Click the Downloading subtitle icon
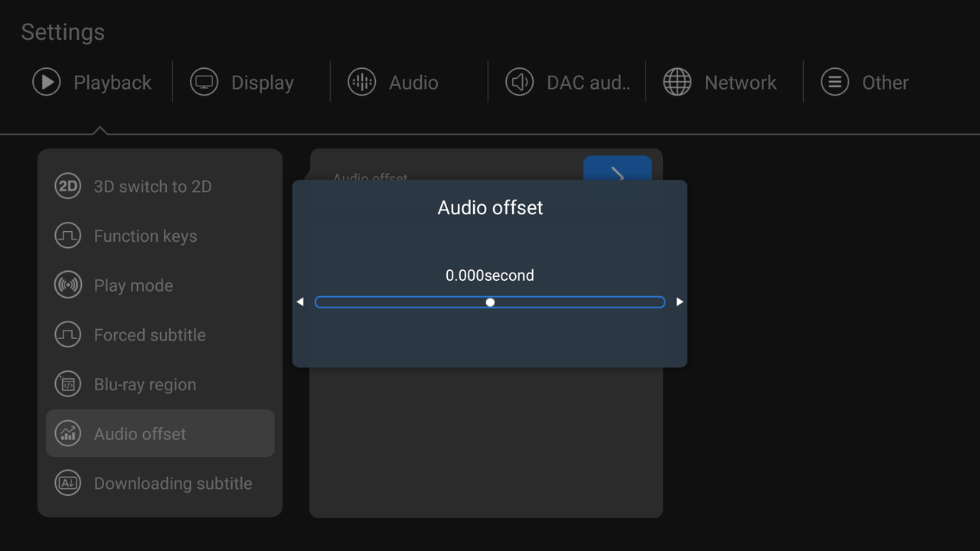Screen dimensions: 980x551 (x=68, y=483)
